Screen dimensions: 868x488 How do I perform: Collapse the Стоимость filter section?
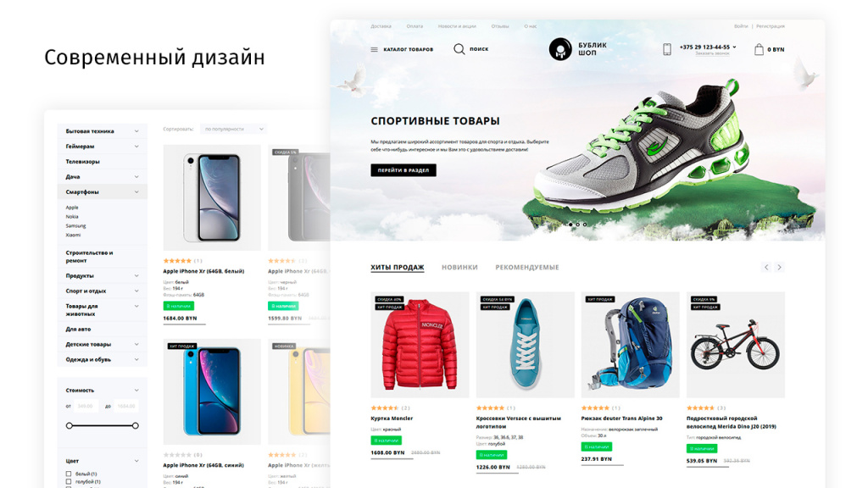click(x=136, y=390)
